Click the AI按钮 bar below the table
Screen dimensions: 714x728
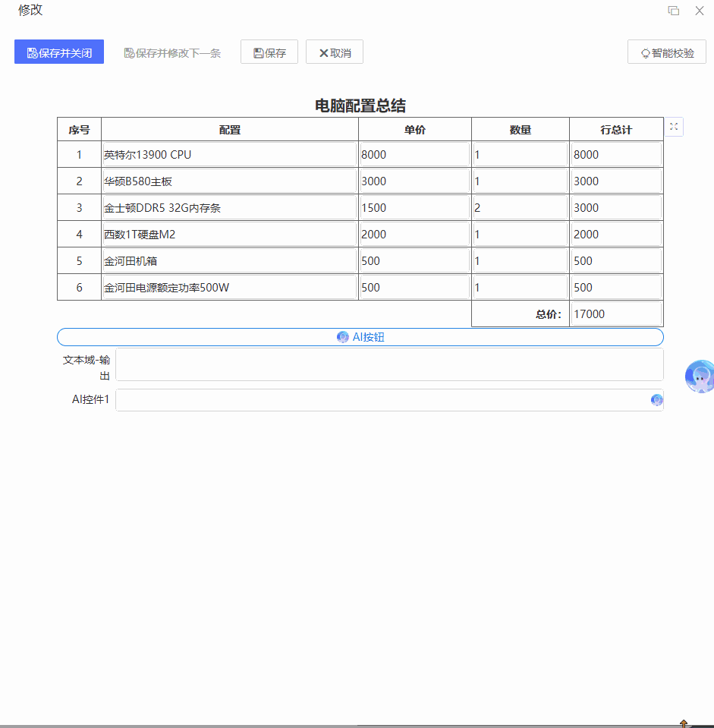pyautogui.click(x=360, y=336)
